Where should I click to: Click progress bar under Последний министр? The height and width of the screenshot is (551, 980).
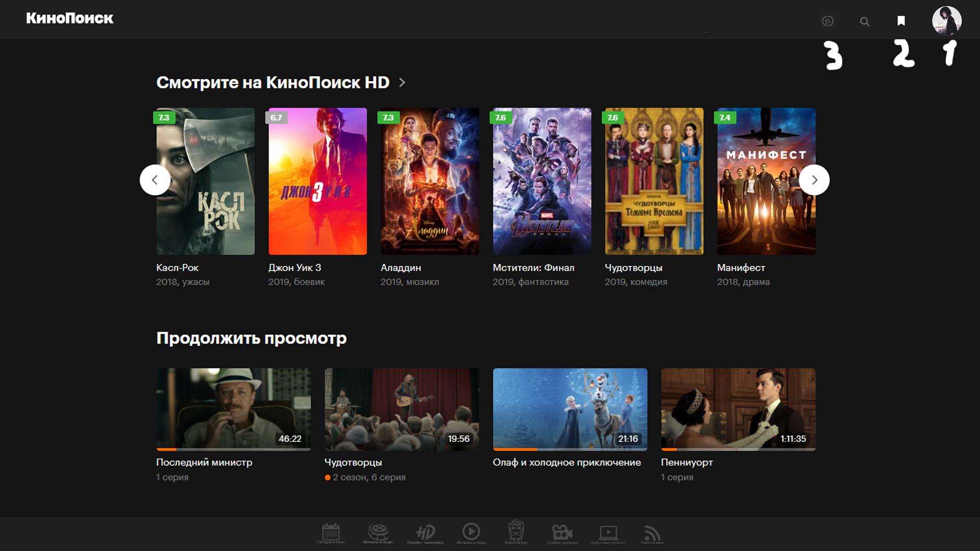point(233,449)
